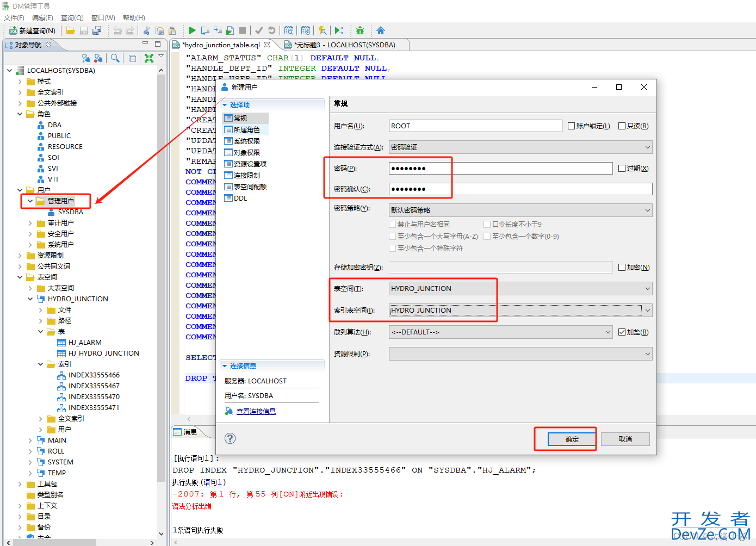Collapse the HYDRO_JUNCTION tablespace node
756x546 pixels.
[30, 299]
